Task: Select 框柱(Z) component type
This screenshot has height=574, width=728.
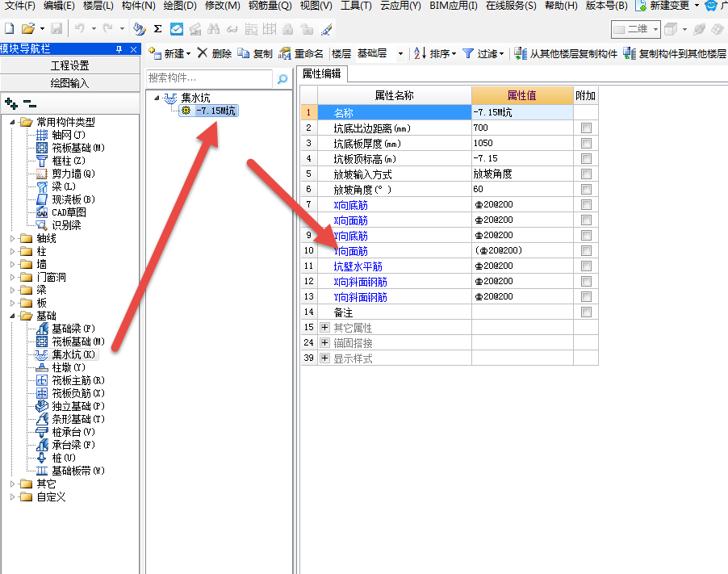Action: (69, 161)
